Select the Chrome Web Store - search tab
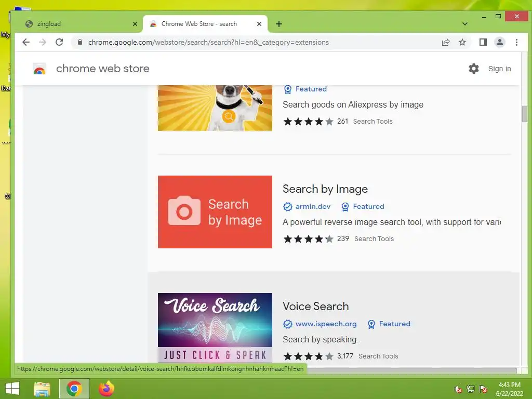The width and height of the screenshot is (532, 399). [x=205, y=24]
